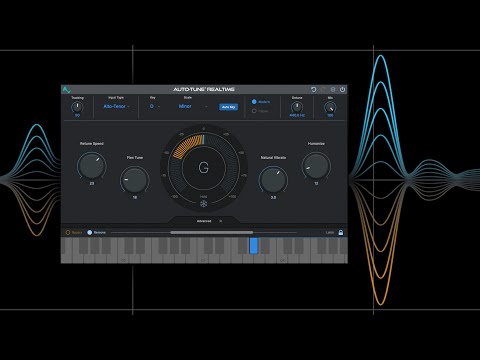Click the Detune value 440.0 Hz
The height and width of the screenshot is (360, 480).
tap(297, 115)
